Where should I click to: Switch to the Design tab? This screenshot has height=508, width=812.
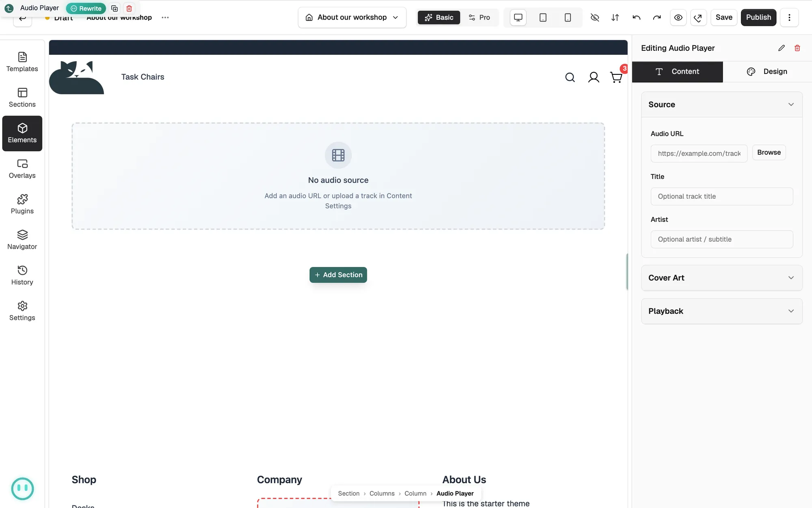767,72
